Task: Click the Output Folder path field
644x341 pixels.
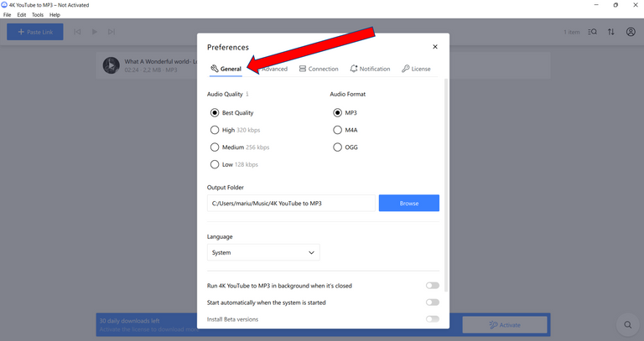Action: tap(291, 203)
